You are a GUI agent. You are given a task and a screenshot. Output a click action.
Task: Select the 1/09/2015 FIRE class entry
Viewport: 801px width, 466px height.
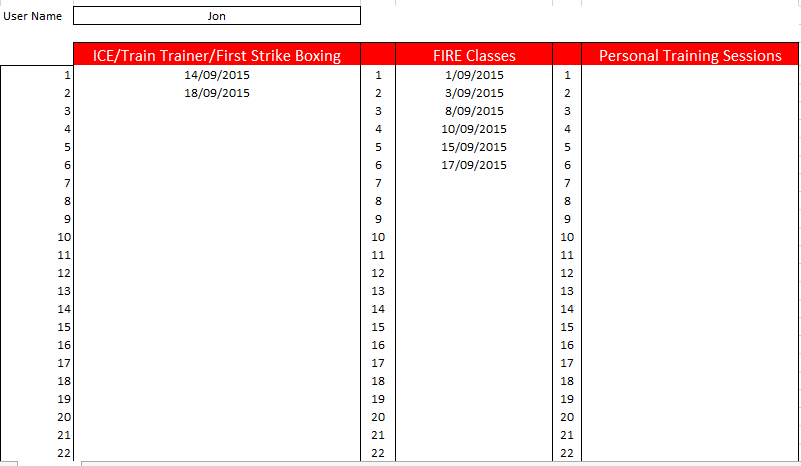click(x=474, y=75)
